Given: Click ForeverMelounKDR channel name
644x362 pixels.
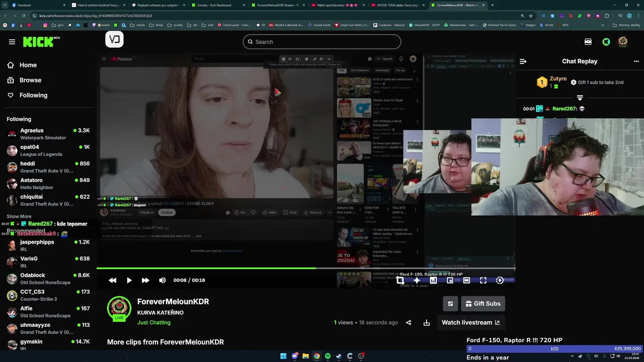Looking at the screenshot, I should click(173, 302).
